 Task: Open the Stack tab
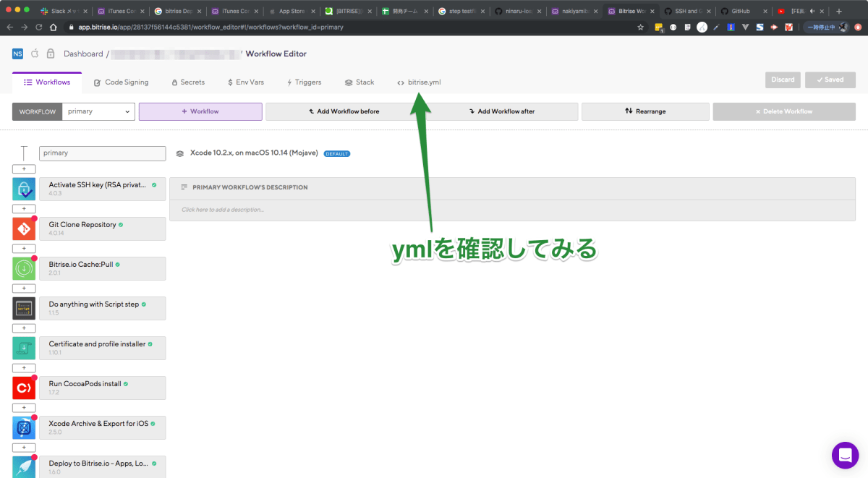pyautogui.click(x=359, y=82)
